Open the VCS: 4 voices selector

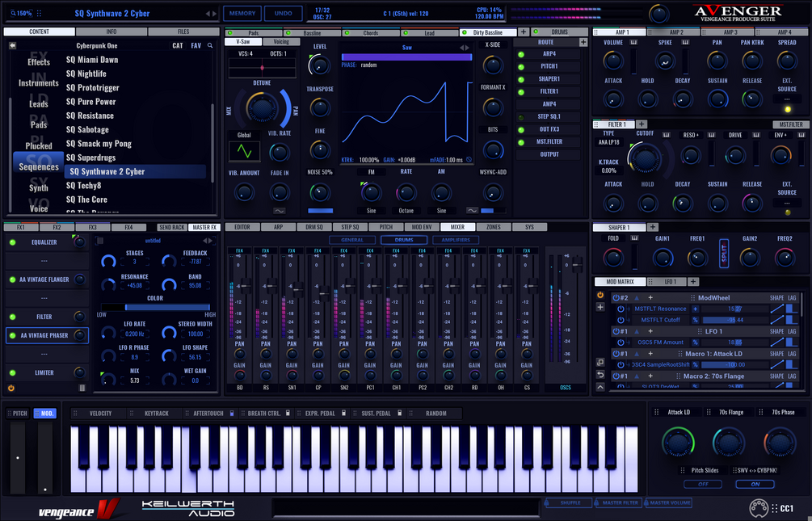pyautogui.click(x=246, y=54)
